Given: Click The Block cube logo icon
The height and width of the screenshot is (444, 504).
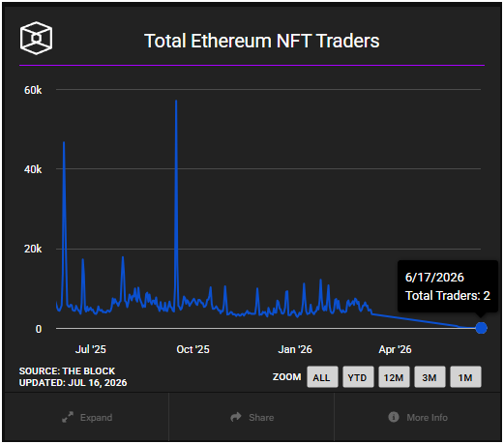Looking at the screenshot, I should point(36,39).
